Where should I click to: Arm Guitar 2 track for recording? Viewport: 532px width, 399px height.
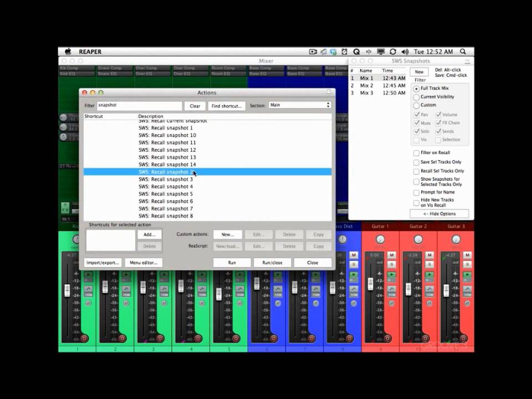[x=426, y=338]
